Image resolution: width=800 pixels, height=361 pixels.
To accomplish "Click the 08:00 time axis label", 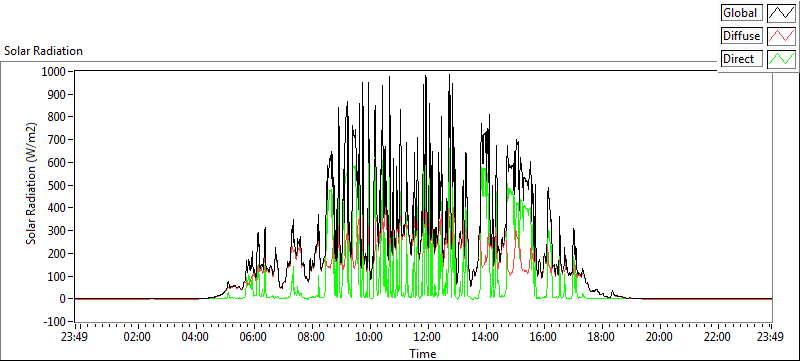I will pyautogui.click(x=311, y=337).
